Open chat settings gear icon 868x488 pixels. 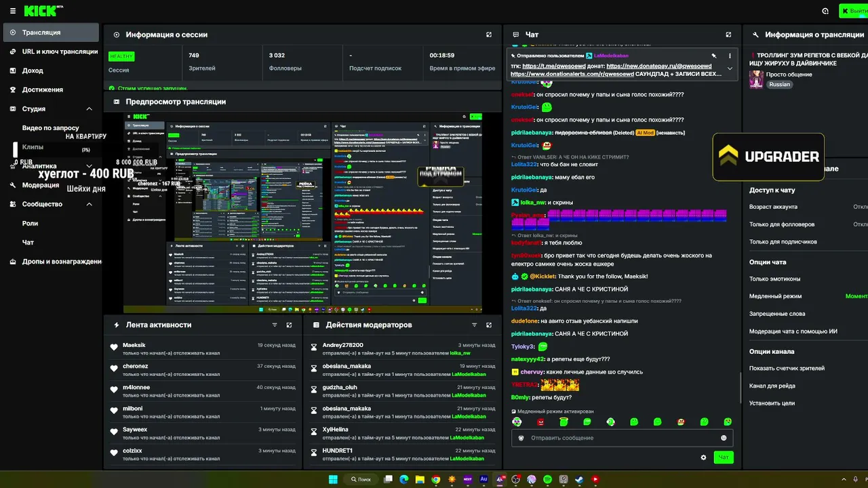[x=703, y=457]
